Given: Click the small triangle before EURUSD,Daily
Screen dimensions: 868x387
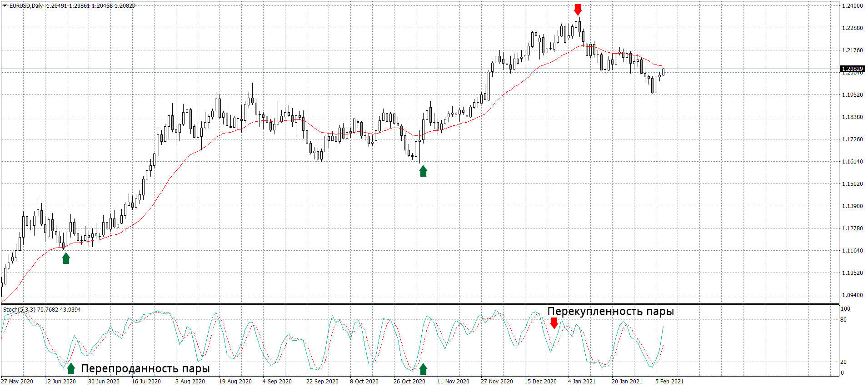Looking at the screenshot, I should tap(5, 6).
